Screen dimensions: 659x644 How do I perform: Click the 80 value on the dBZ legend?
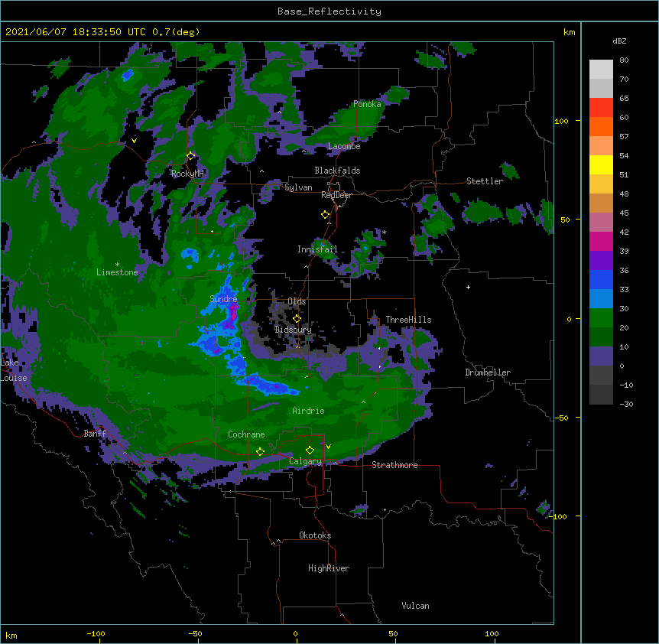[x=624, y=60]
